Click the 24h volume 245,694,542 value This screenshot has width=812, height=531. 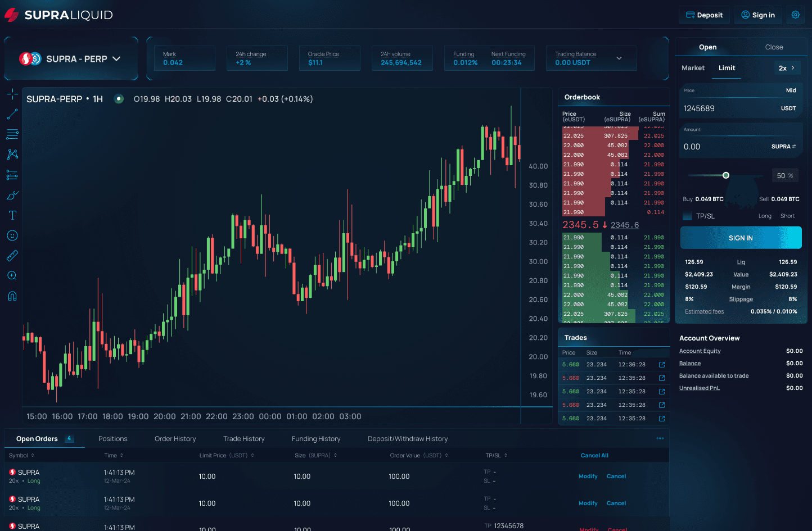click(401, 63)
